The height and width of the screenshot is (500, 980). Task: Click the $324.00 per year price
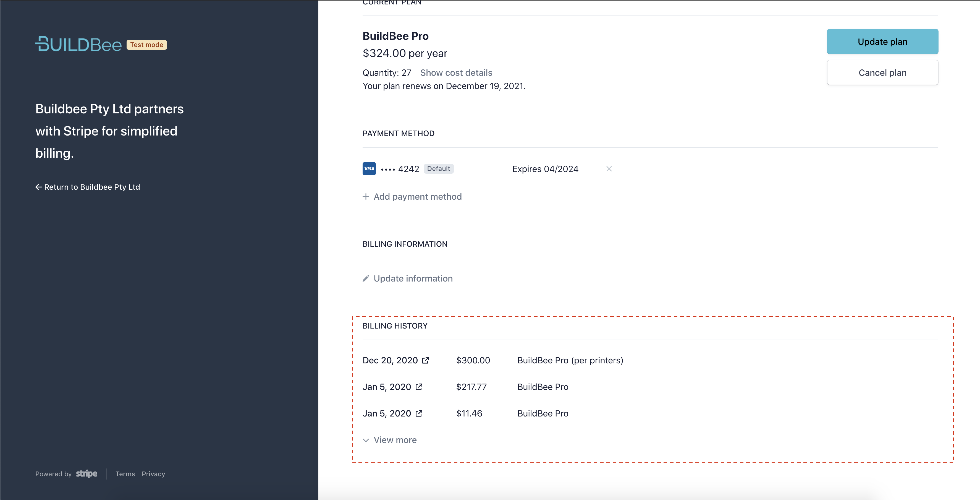pos(405,53)
